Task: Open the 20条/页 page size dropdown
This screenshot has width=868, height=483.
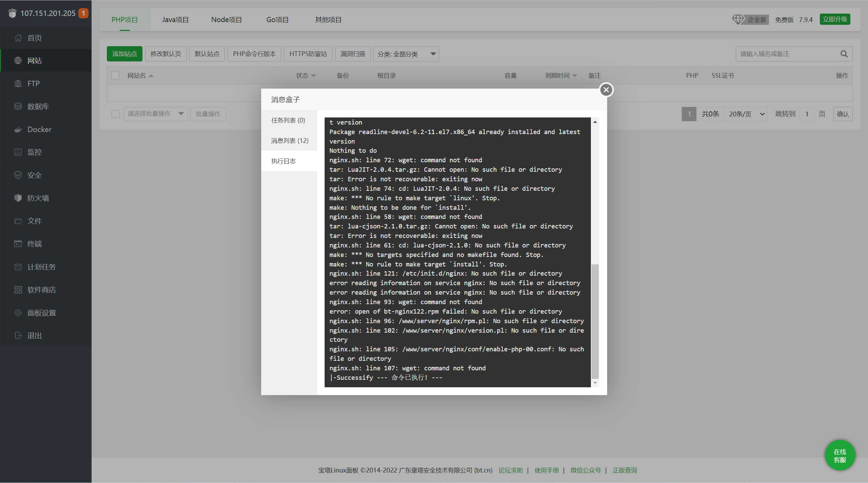Action: (x=746, y=114)
